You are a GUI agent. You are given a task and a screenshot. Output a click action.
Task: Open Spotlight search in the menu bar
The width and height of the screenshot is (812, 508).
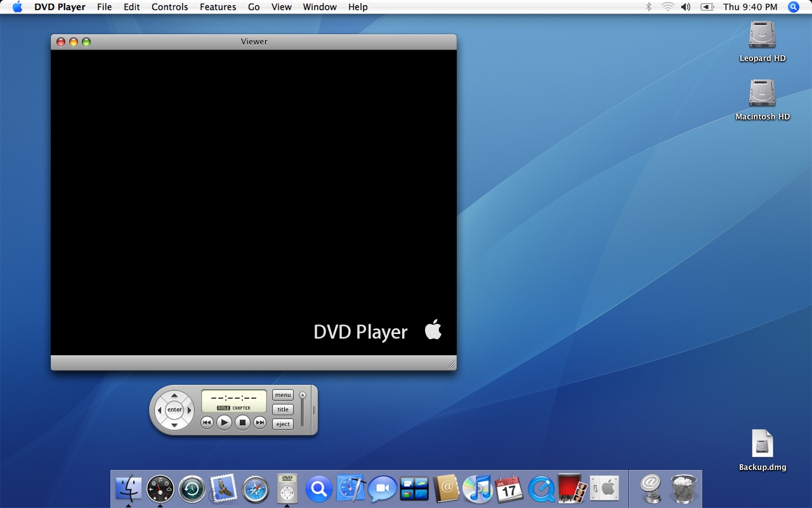[794, 7]
